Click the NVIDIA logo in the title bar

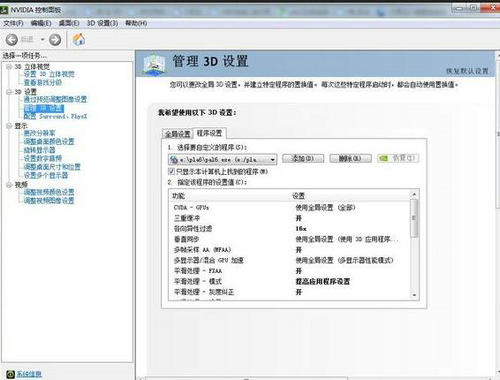pyautogui.click(x=4, y=10)
